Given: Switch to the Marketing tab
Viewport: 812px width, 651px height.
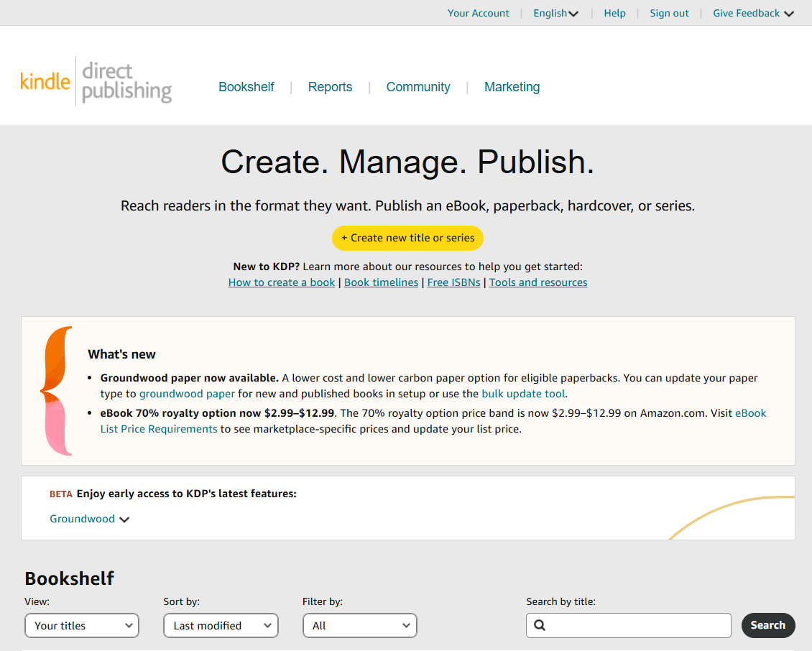Looking at the screenshot, I should tap(512, 87).
